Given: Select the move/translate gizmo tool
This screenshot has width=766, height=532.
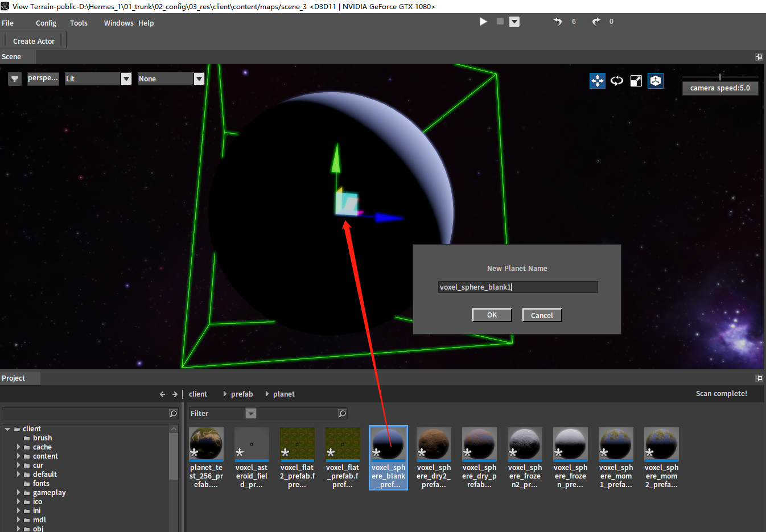Looking at the screenshot, I should (598, 81).
